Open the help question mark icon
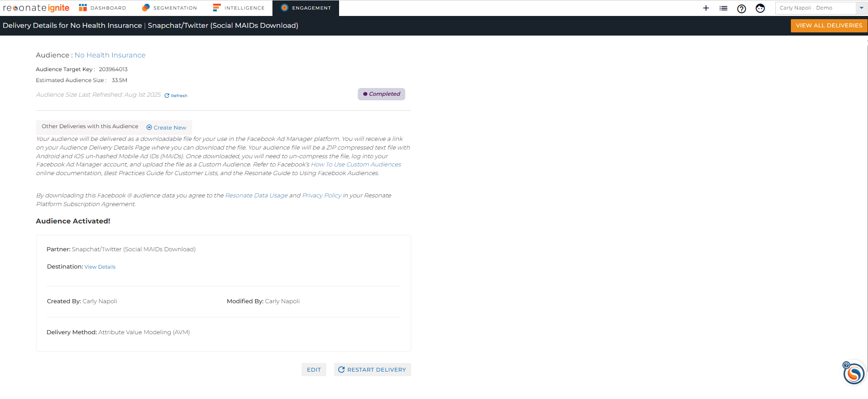 click(742, 8)
